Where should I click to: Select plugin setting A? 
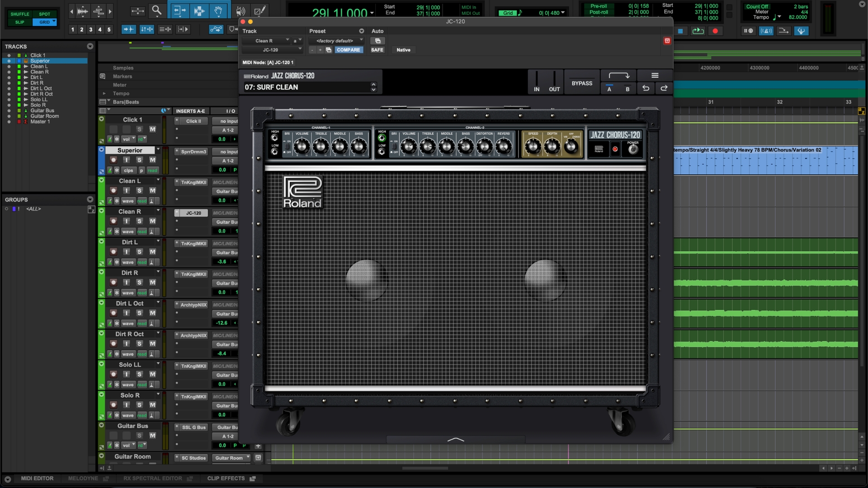point(609,89)
